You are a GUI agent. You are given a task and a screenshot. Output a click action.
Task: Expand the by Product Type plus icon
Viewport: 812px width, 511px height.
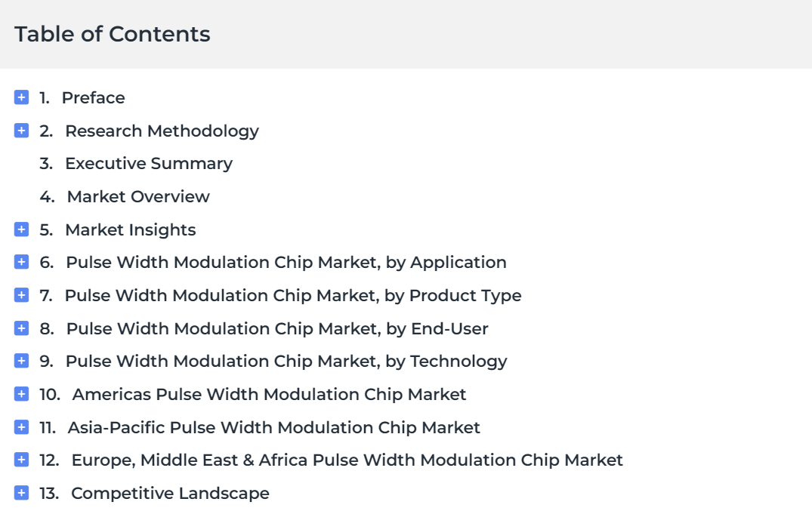21,295
